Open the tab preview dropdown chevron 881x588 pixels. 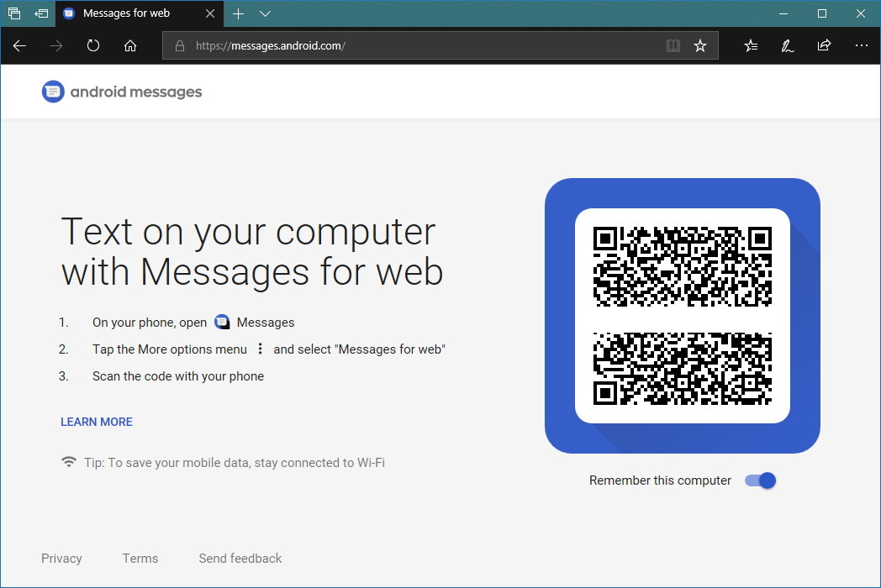(265, 13)
